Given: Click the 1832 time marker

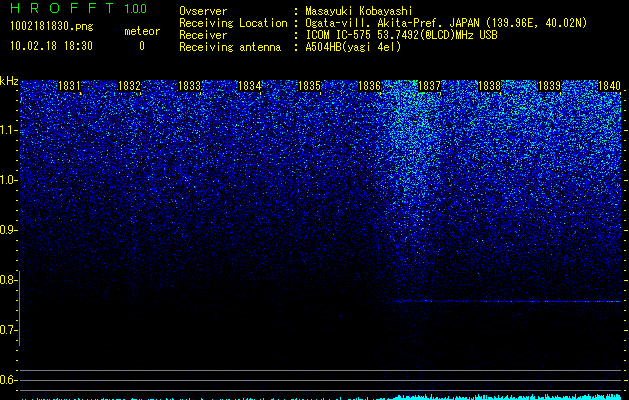Looking at the screenshot, I should [129, 86].
